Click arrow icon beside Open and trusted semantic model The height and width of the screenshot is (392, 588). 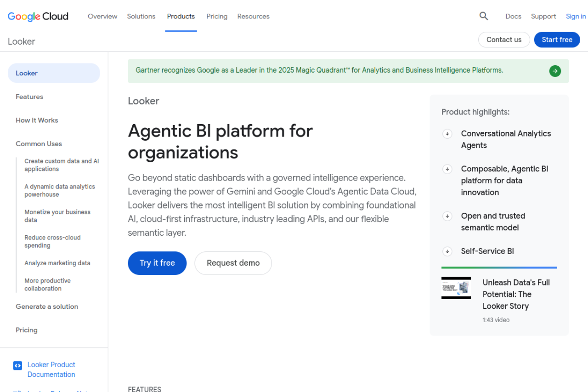pos(447,216)
